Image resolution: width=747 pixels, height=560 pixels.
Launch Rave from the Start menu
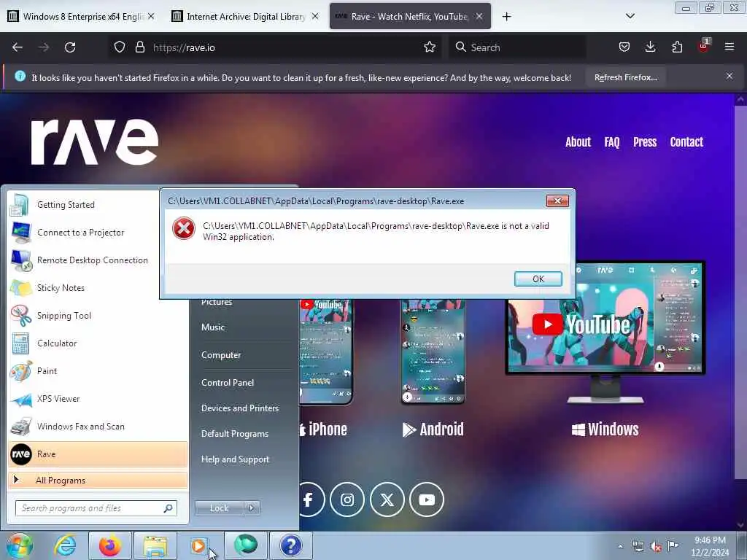point(98,454)
